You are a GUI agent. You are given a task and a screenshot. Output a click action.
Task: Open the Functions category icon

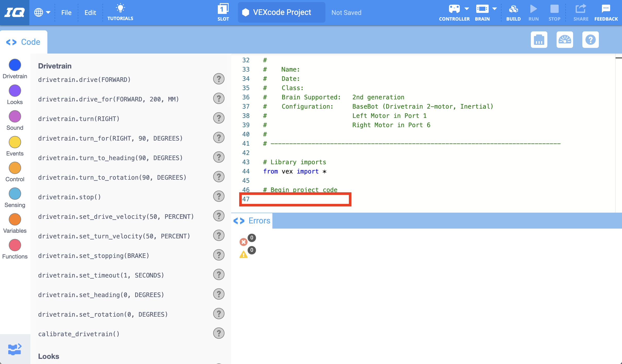point(15,245)
